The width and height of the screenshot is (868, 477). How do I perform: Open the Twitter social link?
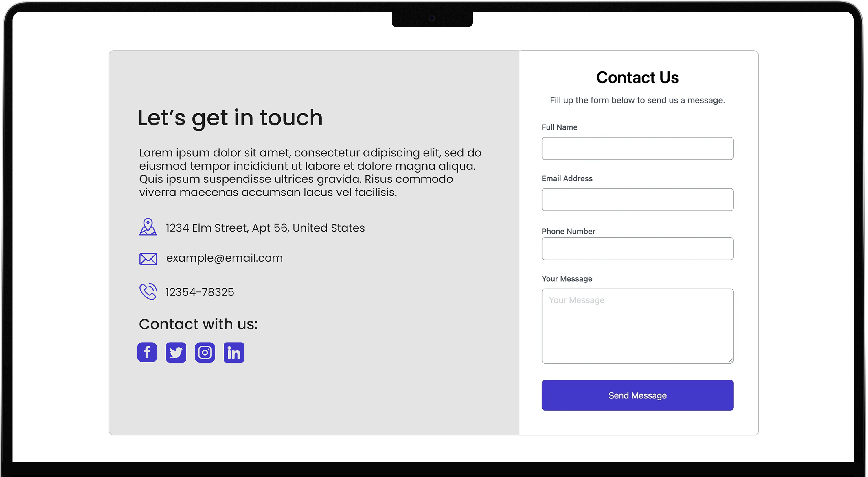176,352
